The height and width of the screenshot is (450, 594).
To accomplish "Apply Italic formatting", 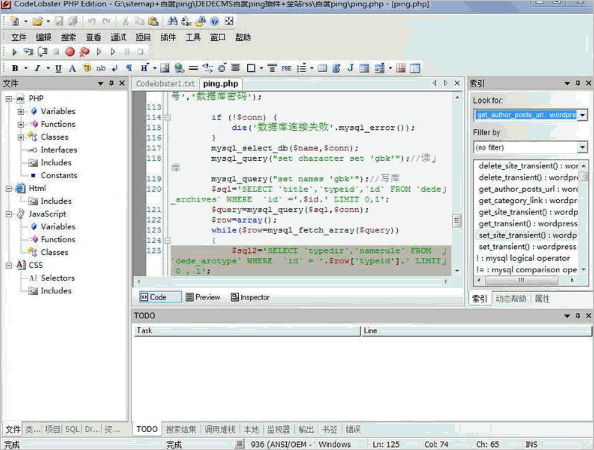I will pyautogui.click(x=37, y=68).
